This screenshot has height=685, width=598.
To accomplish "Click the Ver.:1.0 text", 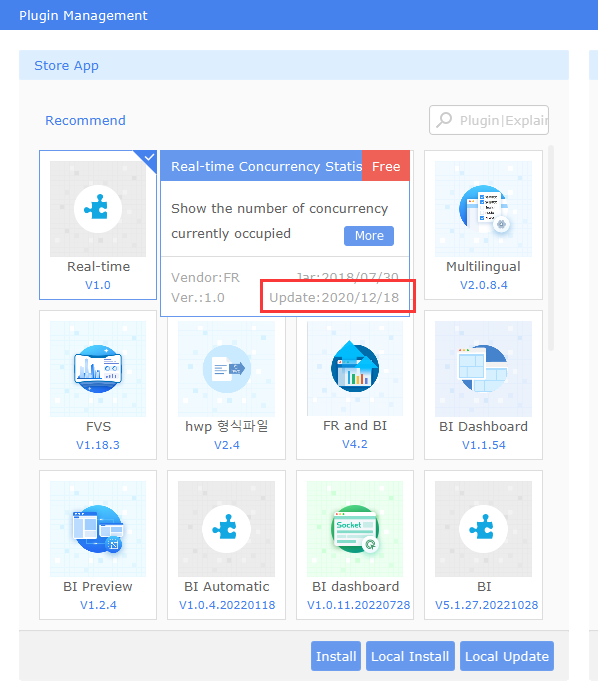I will click(198, 298).
